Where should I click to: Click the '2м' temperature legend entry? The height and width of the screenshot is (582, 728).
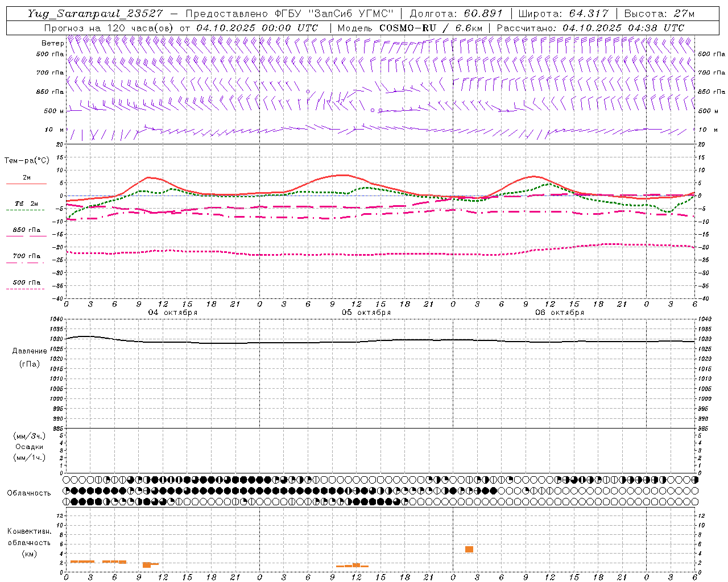[27, 178]
